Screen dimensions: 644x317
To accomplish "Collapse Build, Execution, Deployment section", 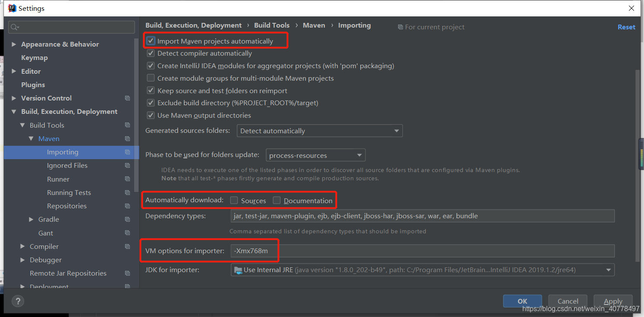I will point(14,112).
